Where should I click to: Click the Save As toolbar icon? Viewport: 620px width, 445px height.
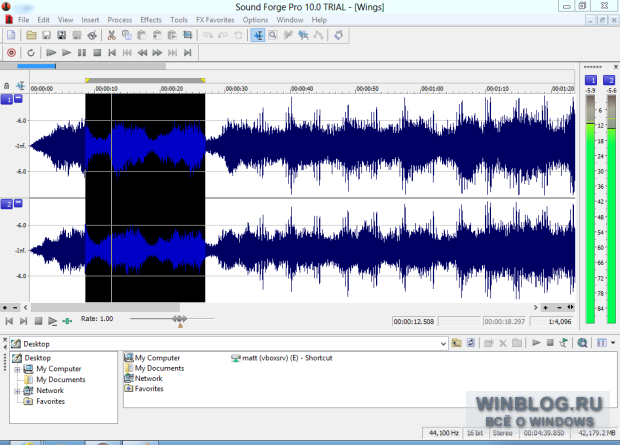point(62,35)
